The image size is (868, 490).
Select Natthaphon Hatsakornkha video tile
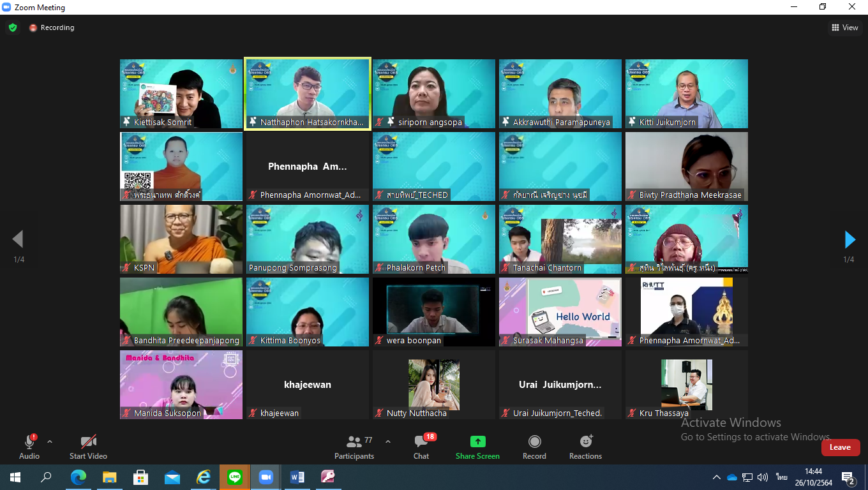click(x=308, y=94)
